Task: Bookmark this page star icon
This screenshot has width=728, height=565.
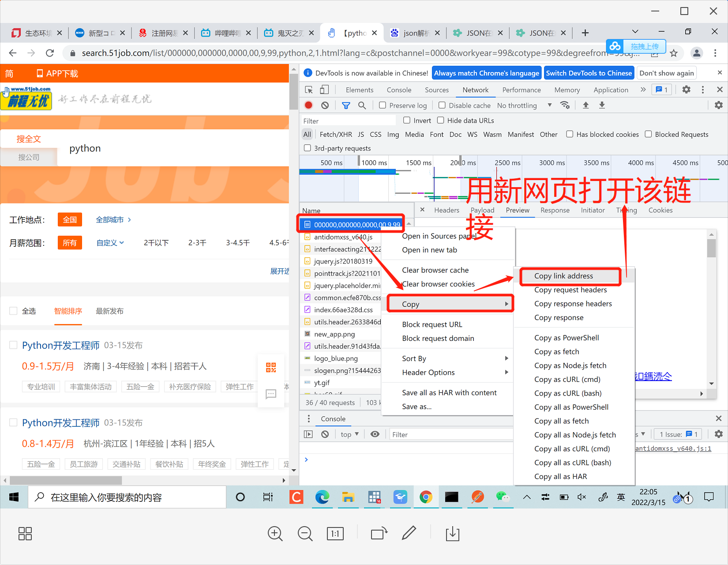Action: tap(674, 53)
